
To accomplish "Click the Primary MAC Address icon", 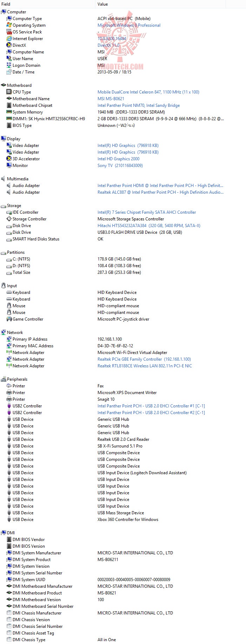I will pyautogui.click(x=9, y=346).
